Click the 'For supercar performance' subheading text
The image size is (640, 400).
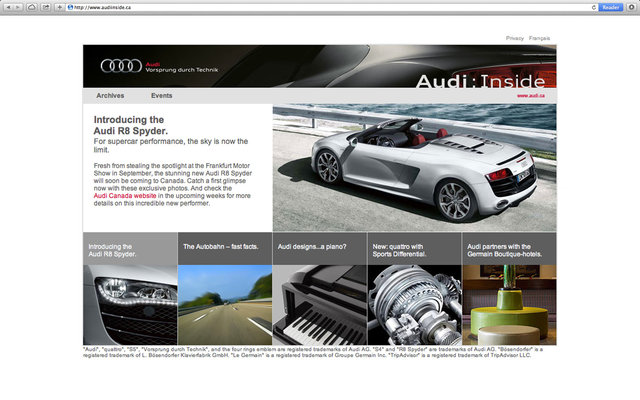point(171,145)
